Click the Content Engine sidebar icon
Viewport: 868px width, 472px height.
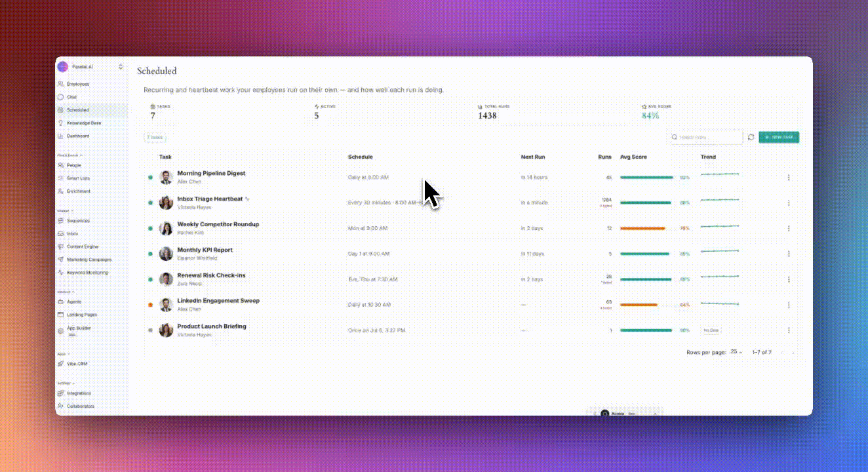pos(61,246)
